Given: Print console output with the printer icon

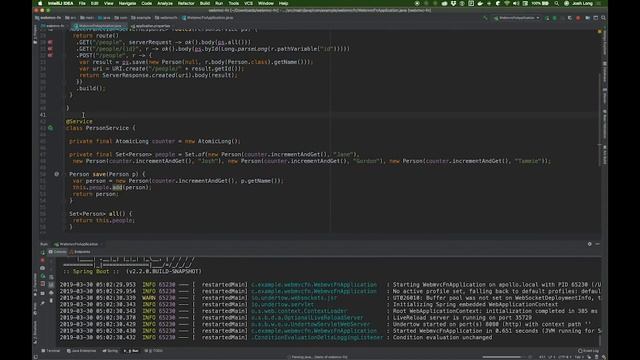Looking at the screenshot, I should [x=51, y=293].
